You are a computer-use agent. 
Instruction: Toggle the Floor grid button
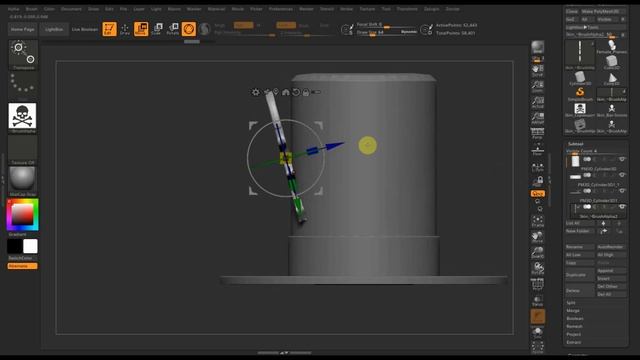click(x=538, y=149)
